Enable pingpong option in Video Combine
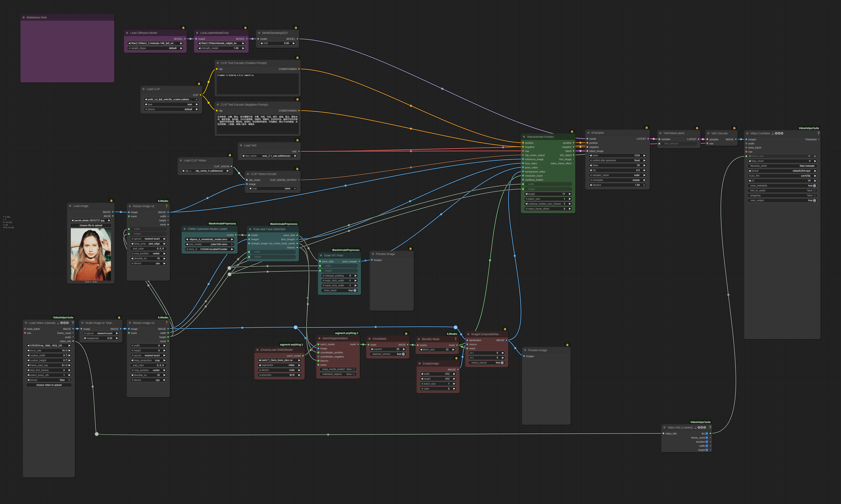 814,195
